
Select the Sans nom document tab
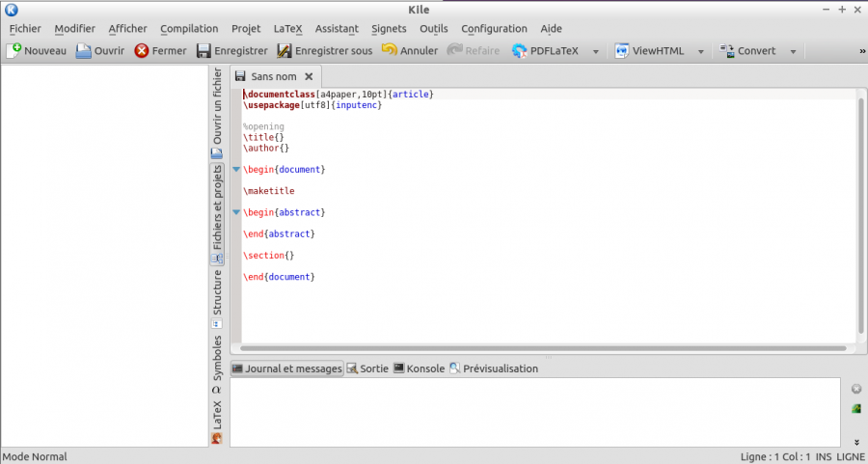[x=274, y=76]
